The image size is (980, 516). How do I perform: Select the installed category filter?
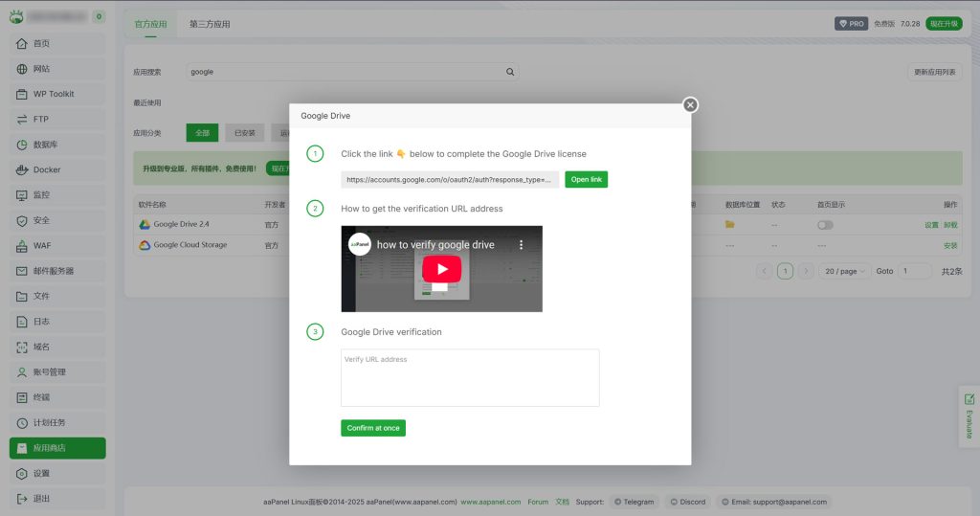245,133
